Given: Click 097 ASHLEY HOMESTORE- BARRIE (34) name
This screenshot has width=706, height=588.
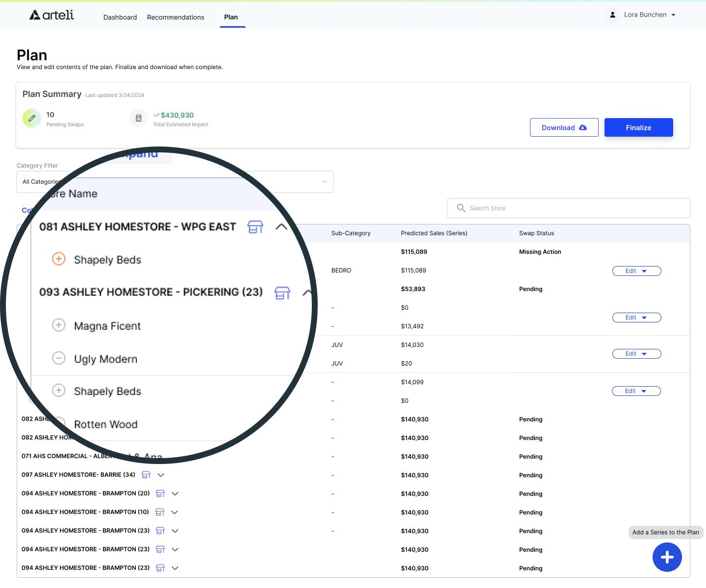Looking at the screenshot, I should pyautogui.click(x=78, y=475).
